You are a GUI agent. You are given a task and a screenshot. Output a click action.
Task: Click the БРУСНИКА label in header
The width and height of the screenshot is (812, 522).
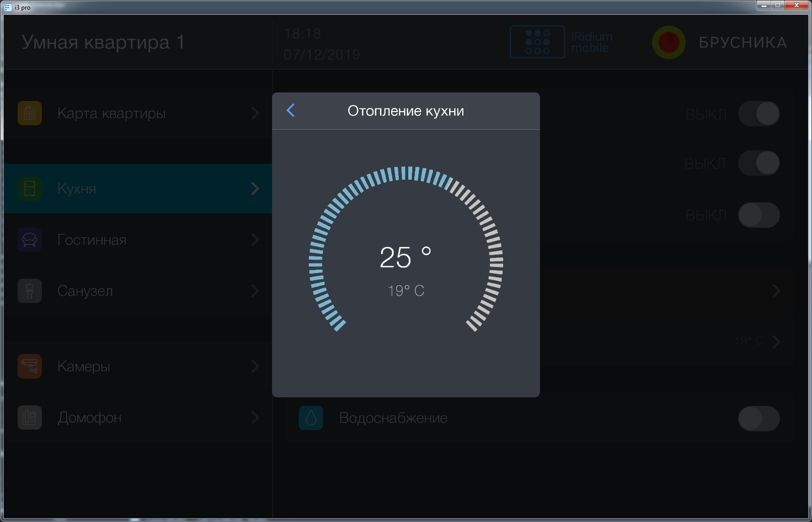[x=742, y=42]
